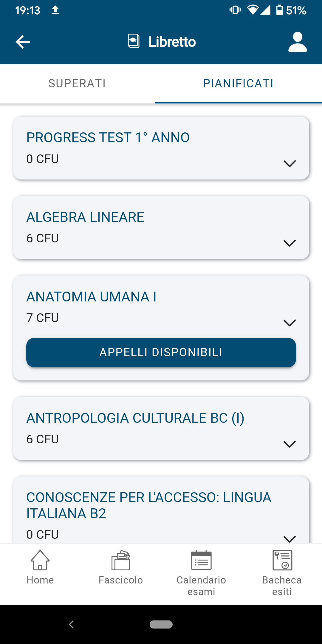Expand LINGUA ITALIANA B2 chevron

(x=290, y=539)
